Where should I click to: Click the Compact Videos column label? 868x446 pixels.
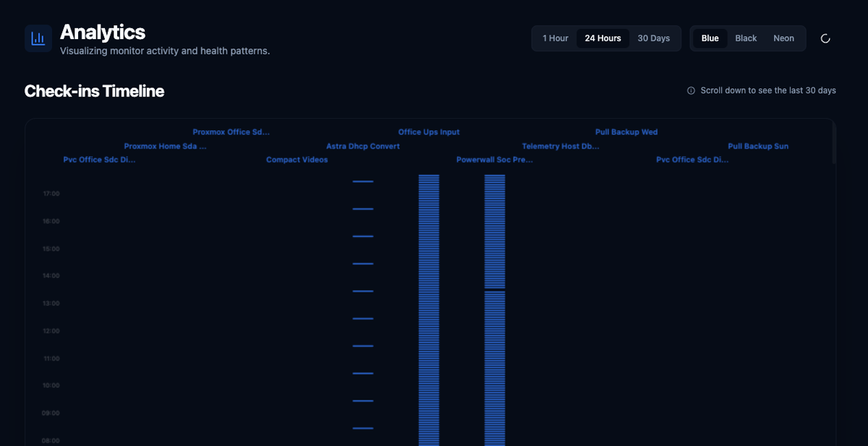point(297,160)
